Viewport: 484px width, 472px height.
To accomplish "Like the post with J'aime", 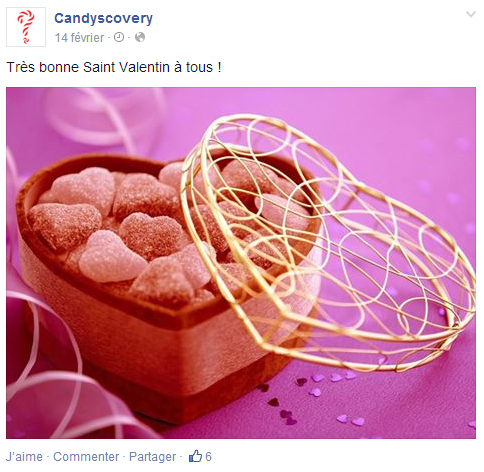I will pos(24,456).
